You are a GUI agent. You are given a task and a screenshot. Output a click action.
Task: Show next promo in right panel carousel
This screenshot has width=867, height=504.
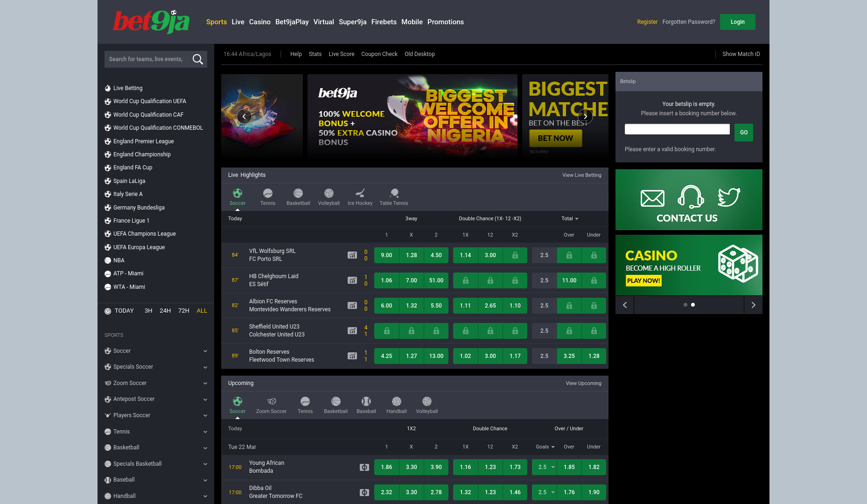point(753,305)
